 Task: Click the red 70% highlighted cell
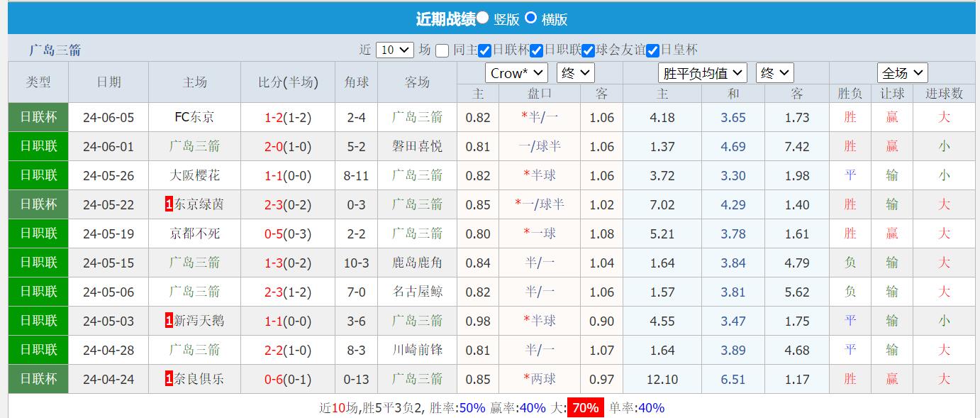point(584,407)
